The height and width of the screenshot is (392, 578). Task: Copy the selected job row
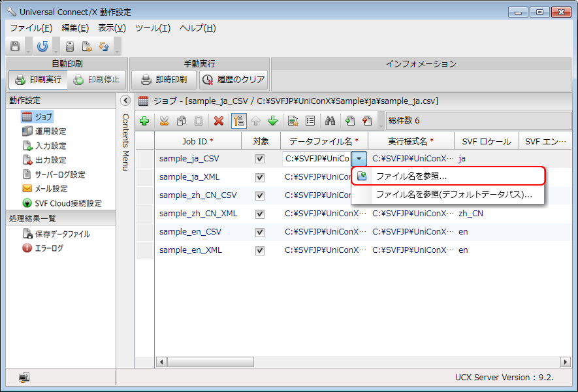[x=182, y=121]
